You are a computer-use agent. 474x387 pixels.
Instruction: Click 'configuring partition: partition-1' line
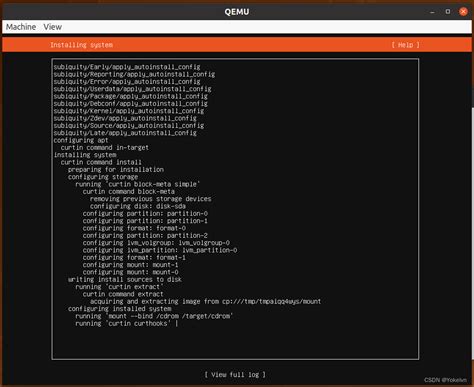coord(145,221)
